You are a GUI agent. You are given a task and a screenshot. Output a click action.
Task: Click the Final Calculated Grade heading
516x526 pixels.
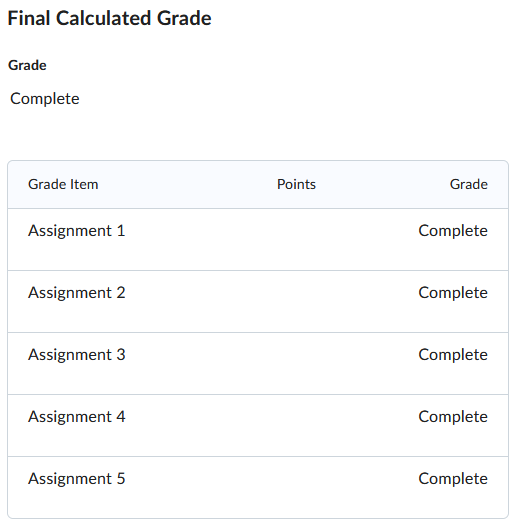[x=109, y=18]
